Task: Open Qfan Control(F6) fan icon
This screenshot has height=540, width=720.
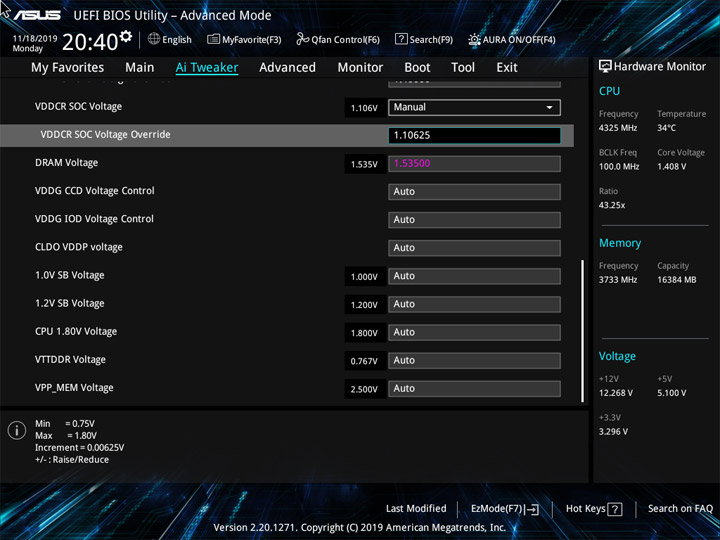Action: [302, 39]
